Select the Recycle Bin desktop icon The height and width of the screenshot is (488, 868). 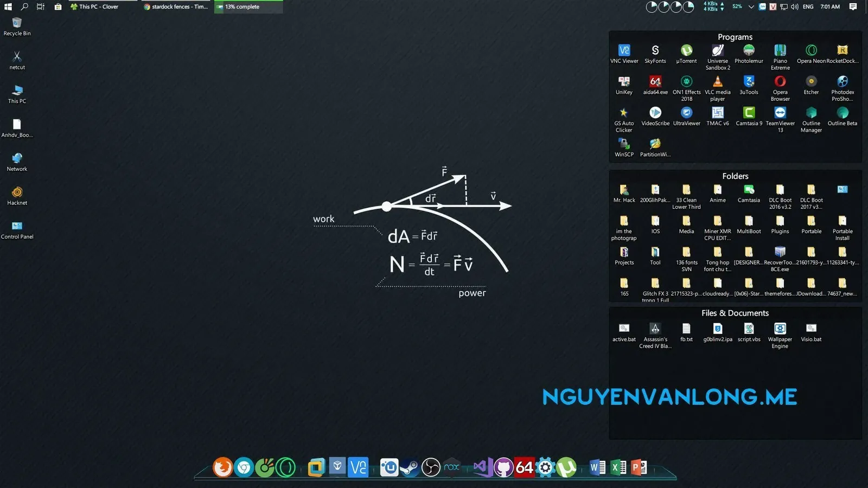coord(17,26)
